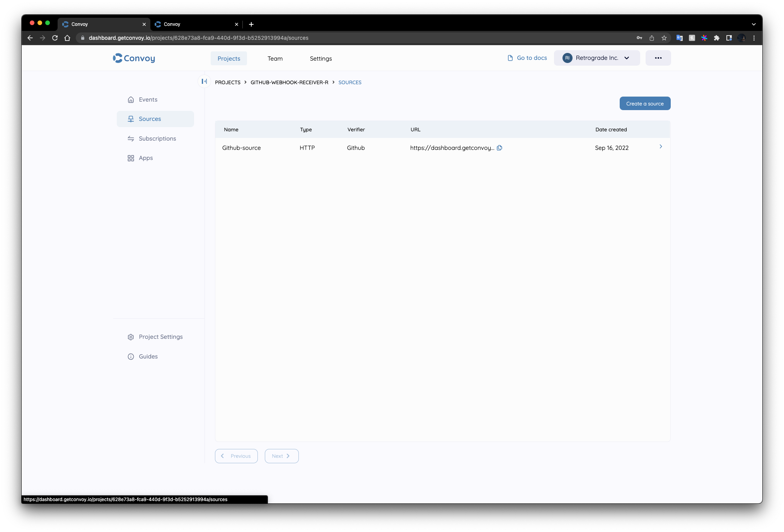Click the three-dot overflow menu button
The image size is (784, 532).
[658, 58]
